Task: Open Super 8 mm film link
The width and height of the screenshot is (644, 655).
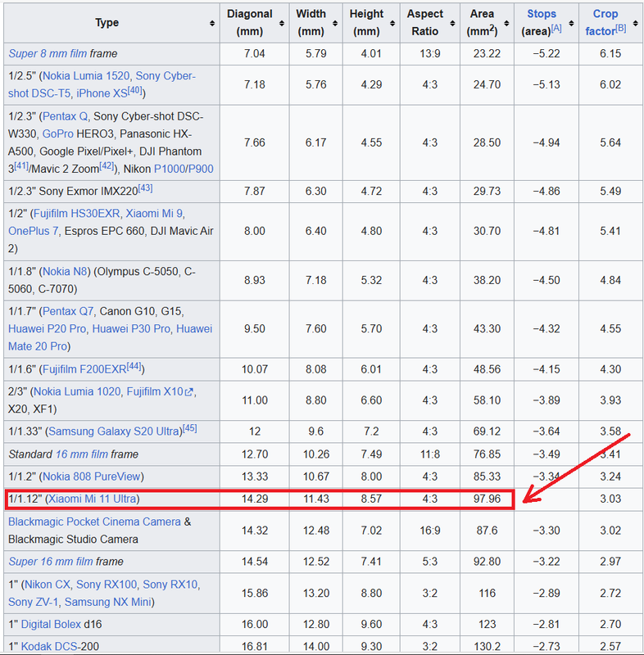Action: pyautogui.click(x=48, y=54)
